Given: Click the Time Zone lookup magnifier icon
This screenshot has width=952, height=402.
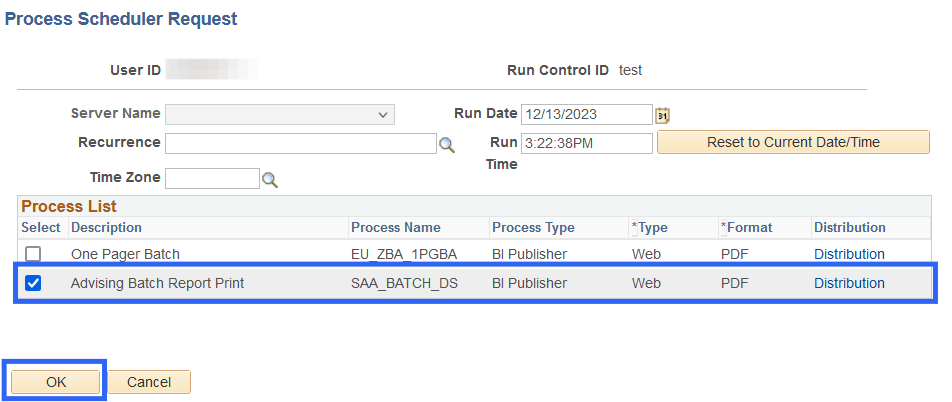Looking at the screenshot, I should point(269,180).
